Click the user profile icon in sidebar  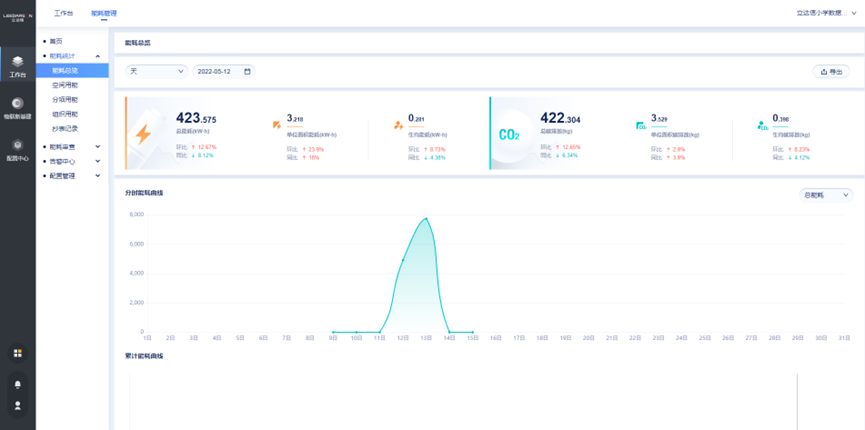17,406
